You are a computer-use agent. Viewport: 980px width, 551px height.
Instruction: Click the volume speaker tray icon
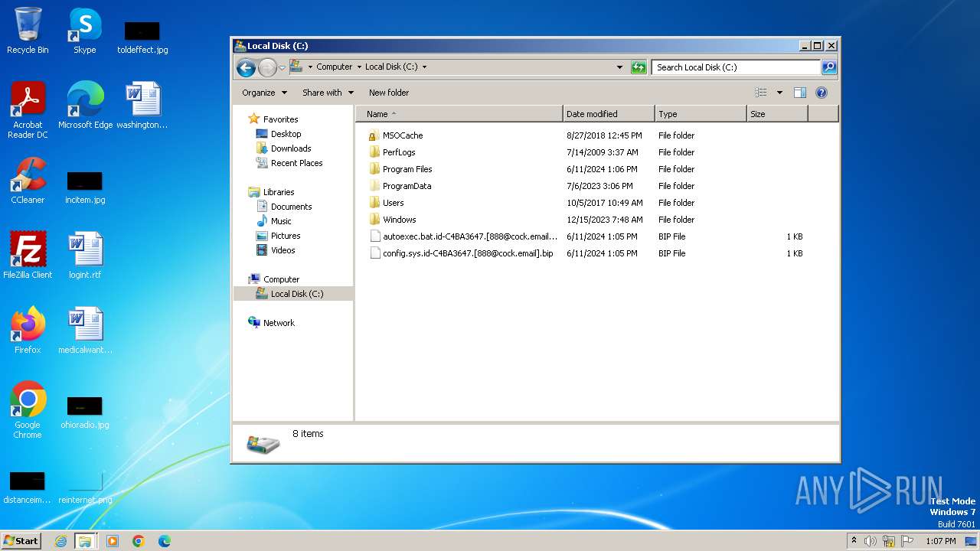[871, 541]
